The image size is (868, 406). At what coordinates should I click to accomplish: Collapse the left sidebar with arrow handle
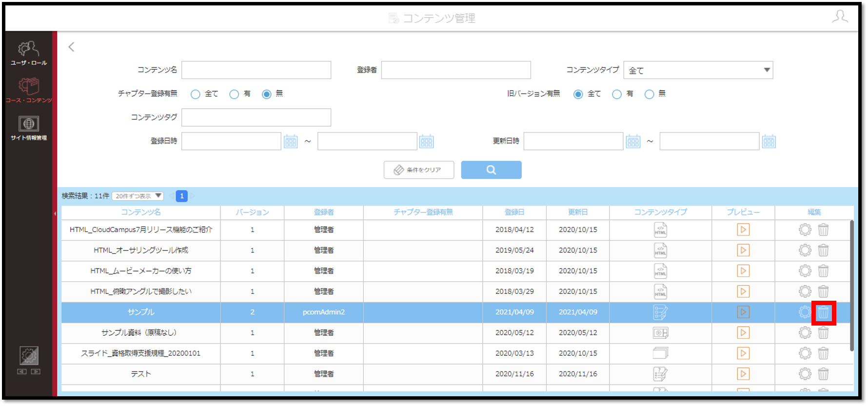55,213
